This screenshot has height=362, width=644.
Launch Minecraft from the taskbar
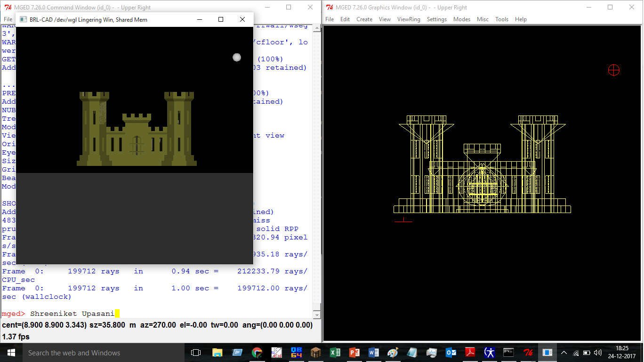pos(315,353)
